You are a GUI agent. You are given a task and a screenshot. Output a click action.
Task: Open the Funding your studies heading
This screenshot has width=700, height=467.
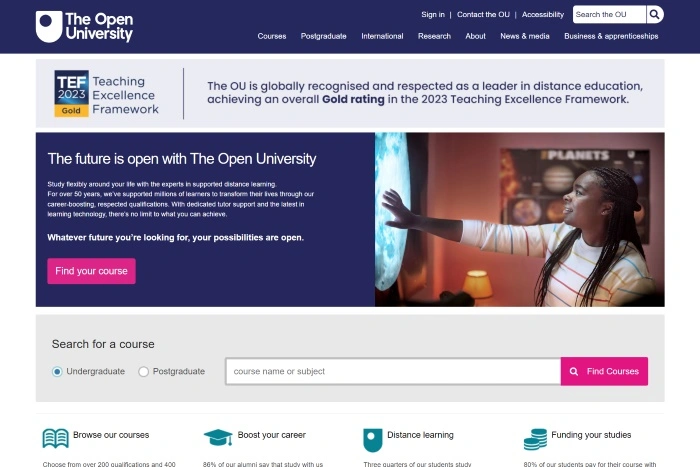[x=591, y=435]
